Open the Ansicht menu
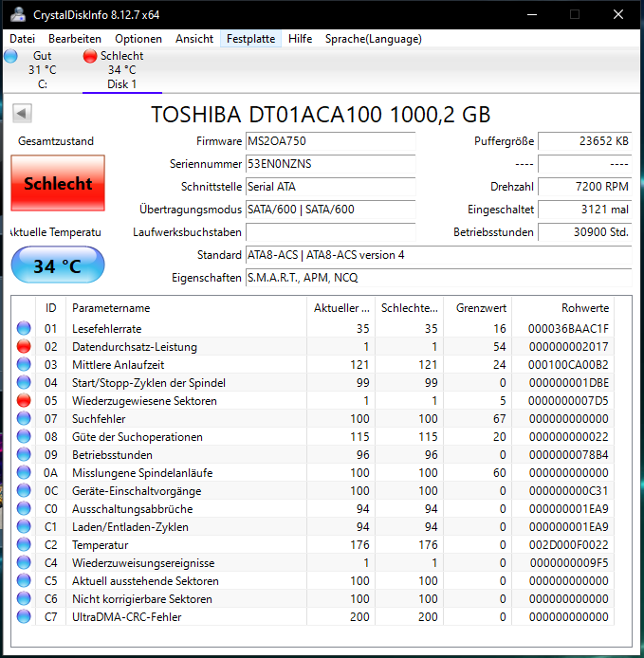This screenshot has height=658, width=644. (x=194, y=39)
